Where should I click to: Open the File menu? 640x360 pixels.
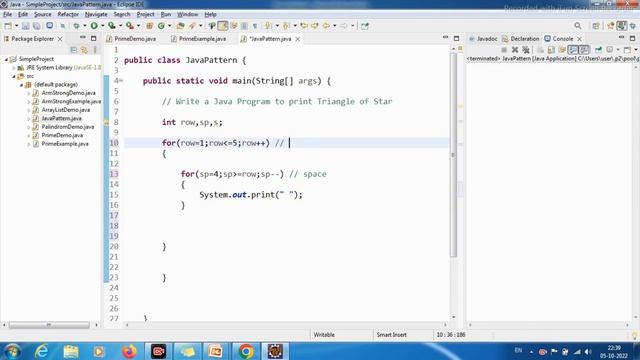[x=7, y=14]
